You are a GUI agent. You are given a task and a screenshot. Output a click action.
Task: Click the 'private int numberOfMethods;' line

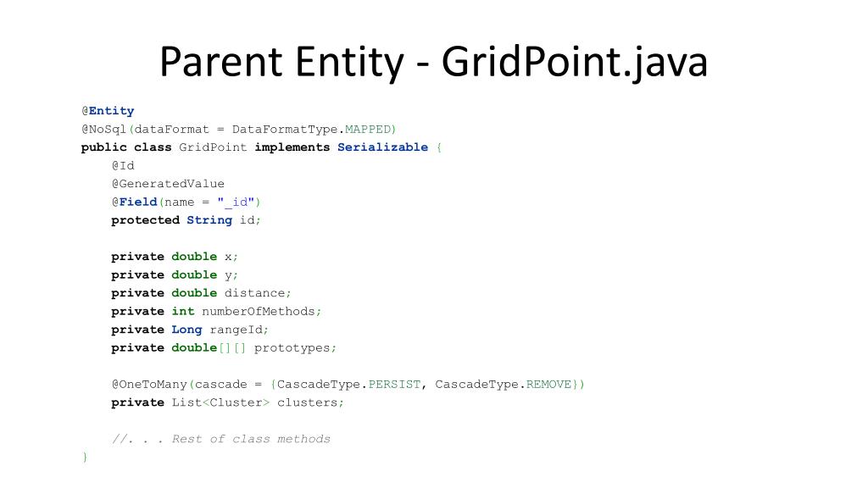pos(216,312)
